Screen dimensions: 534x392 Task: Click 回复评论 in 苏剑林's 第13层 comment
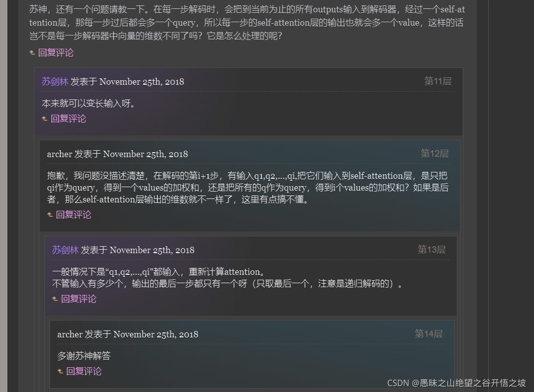point(79,299)
